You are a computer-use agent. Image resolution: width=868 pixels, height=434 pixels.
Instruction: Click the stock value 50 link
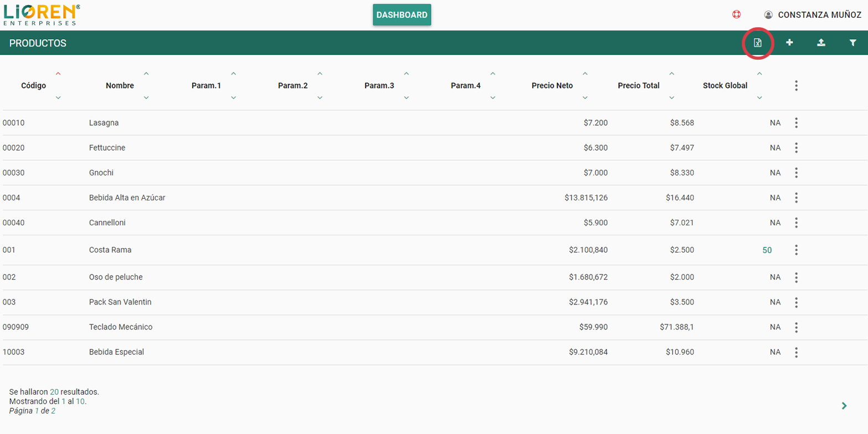point(767,250)
